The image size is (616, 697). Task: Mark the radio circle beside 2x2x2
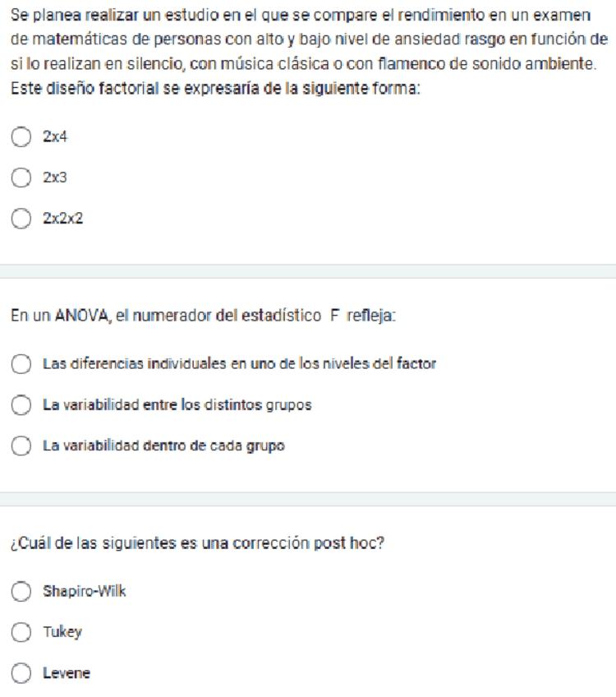click(21, 219)
